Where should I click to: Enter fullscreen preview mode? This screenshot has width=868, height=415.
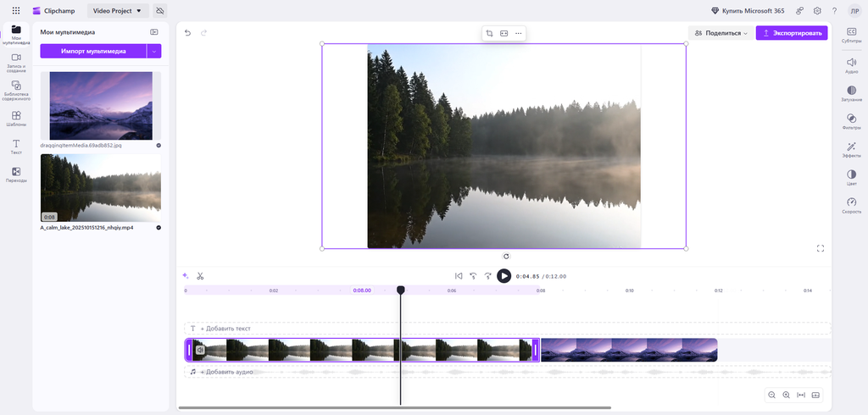click(x=821, y=248)
